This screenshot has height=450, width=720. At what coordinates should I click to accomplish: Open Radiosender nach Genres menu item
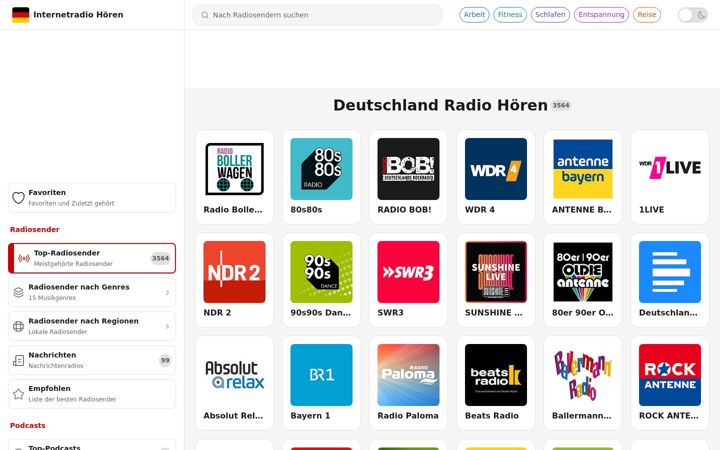click(x=92, y=292)
